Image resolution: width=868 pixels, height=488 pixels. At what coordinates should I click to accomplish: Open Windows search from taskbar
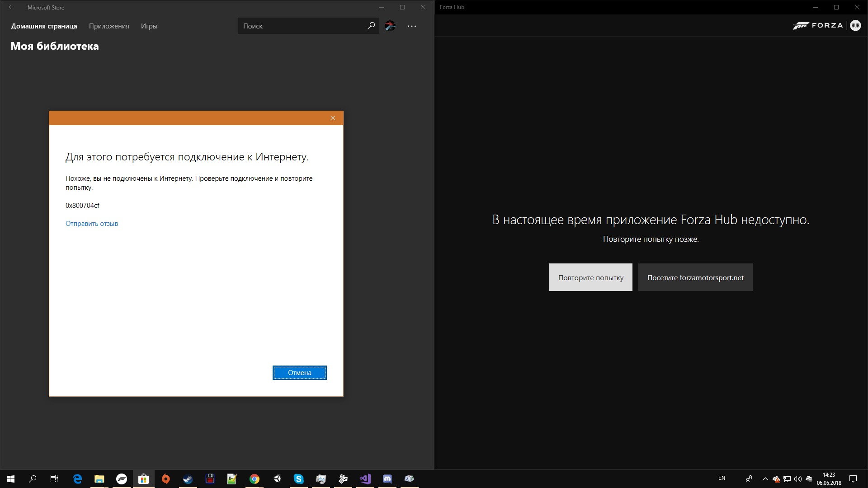coord(33,479)
